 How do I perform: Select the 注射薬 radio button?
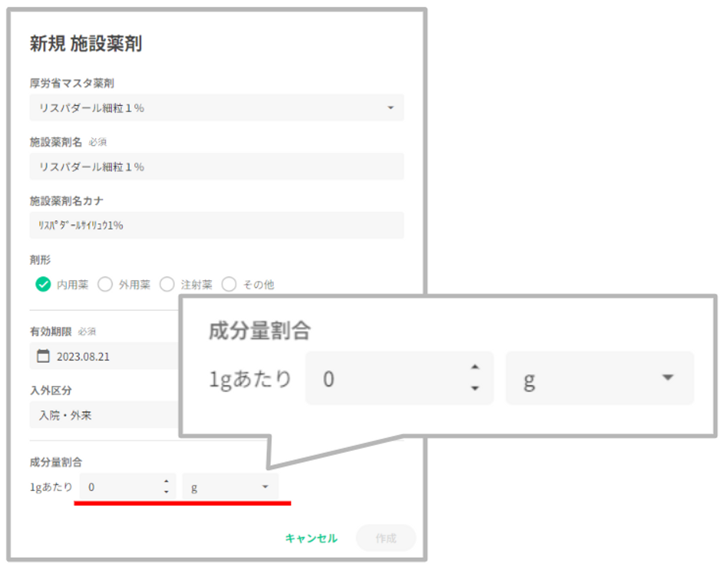[167, 284]
